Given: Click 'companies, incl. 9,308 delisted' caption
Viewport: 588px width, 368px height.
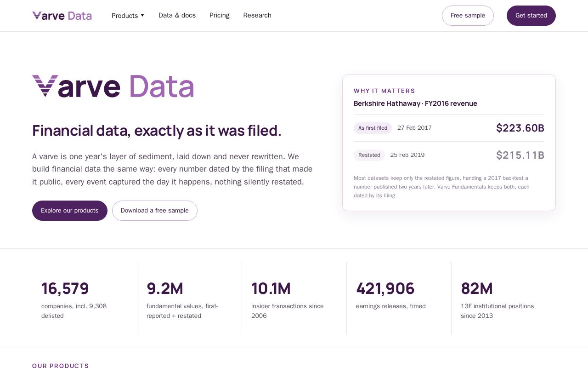Looking at the screenshot, I should [74, 311].
